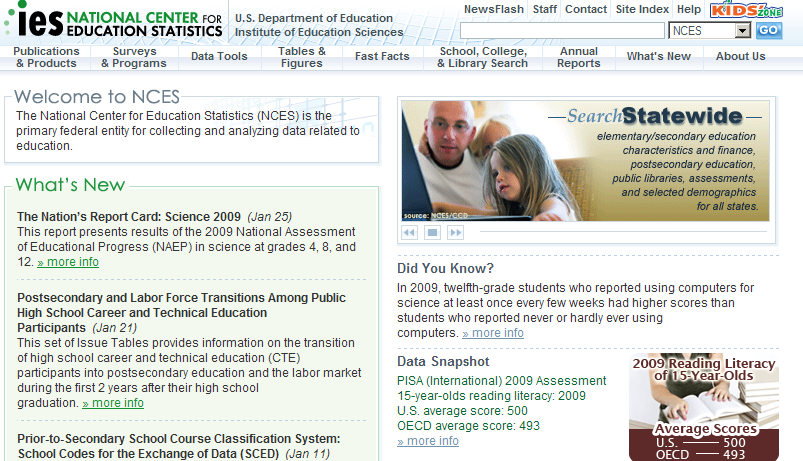803x461 pixels.
Task: Open the NCES search scope dropdown
Action: [x=709, y=31]
